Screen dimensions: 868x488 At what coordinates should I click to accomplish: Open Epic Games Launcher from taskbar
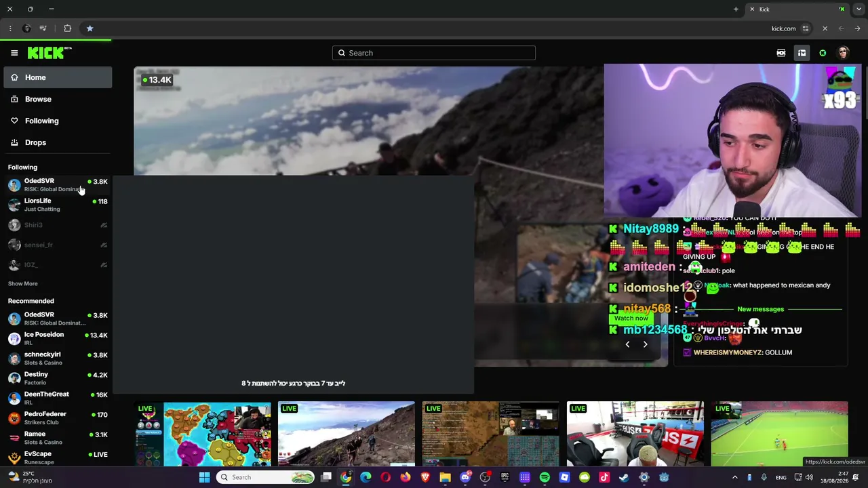[x=505, y=477]
